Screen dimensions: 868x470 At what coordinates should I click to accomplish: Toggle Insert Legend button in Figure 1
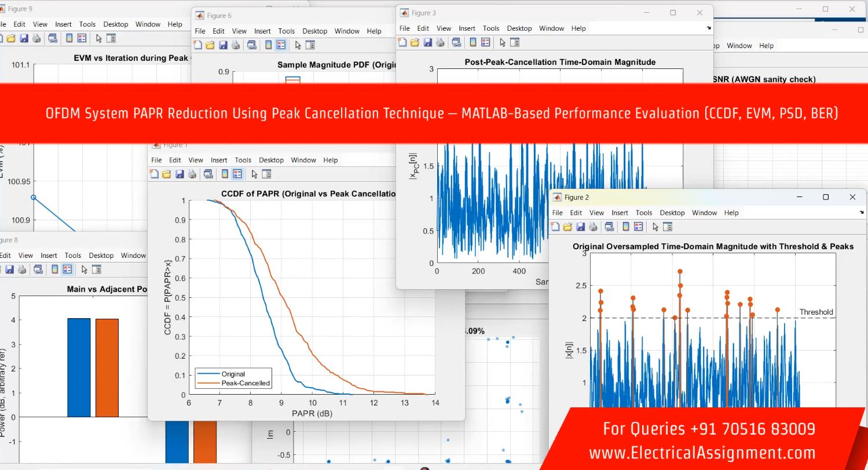237,174
